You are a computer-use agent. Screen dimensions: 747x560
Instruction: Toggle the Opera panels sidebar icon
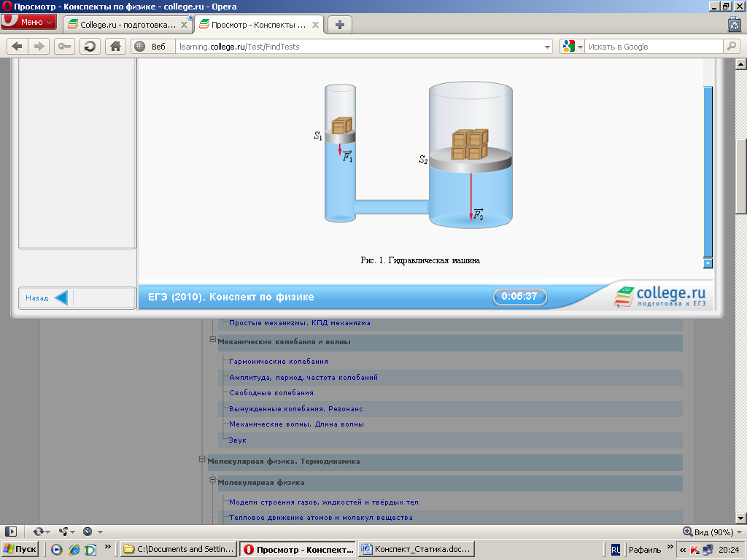(x=10, y=532)
